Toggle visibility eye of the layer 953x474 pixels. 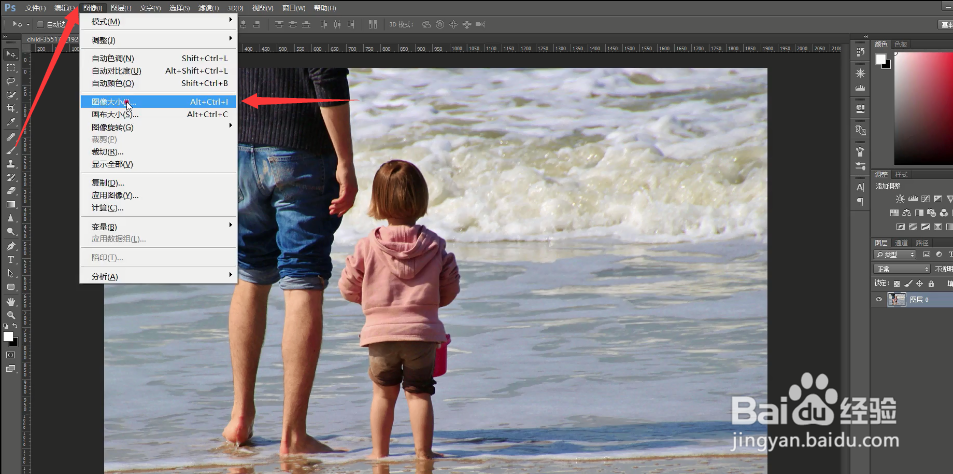879,299
